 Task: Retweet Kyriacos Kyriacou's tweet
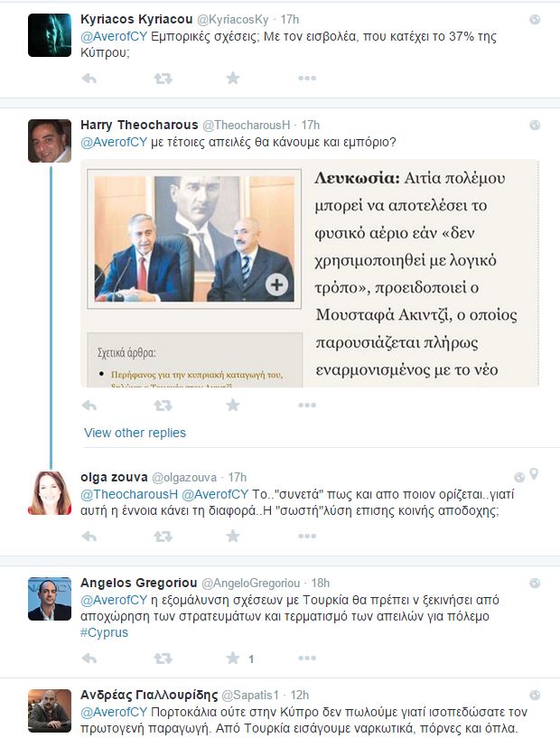point(163,78)
